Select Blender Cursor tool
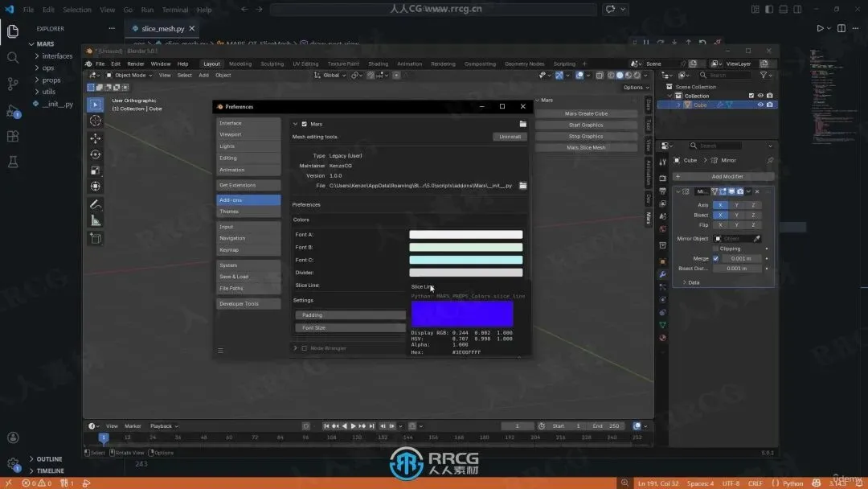This screenshot has height=489, width=868. click(95, 121)
